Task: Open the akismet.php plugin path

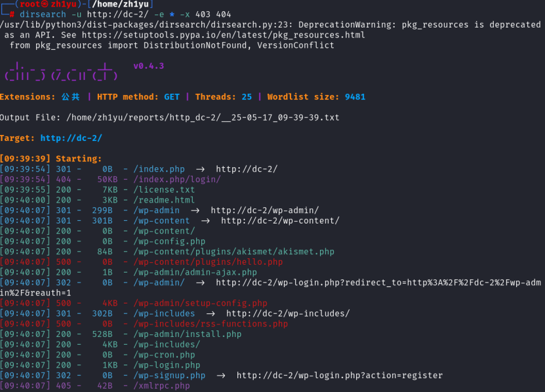Action: 234,252
